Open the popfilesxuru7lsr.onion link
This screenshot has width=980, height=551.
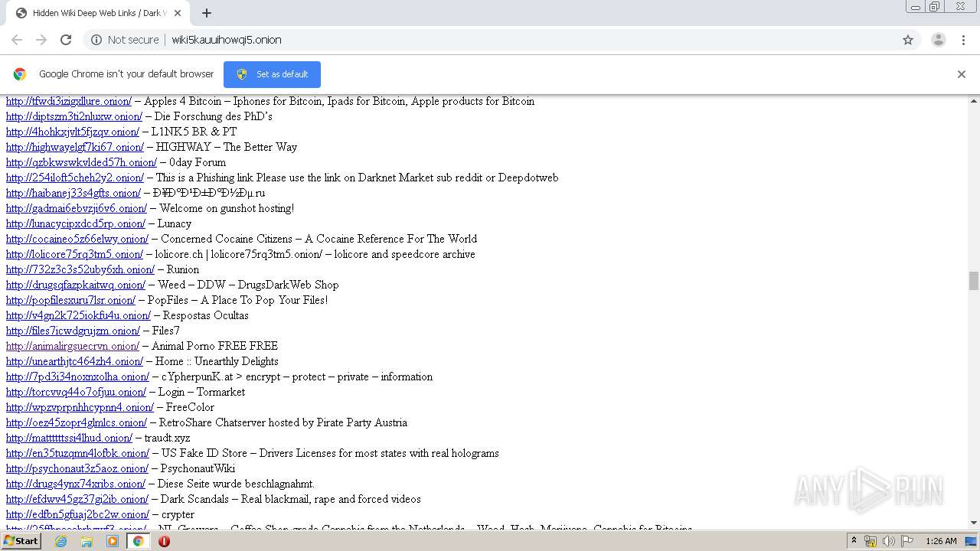70,300
